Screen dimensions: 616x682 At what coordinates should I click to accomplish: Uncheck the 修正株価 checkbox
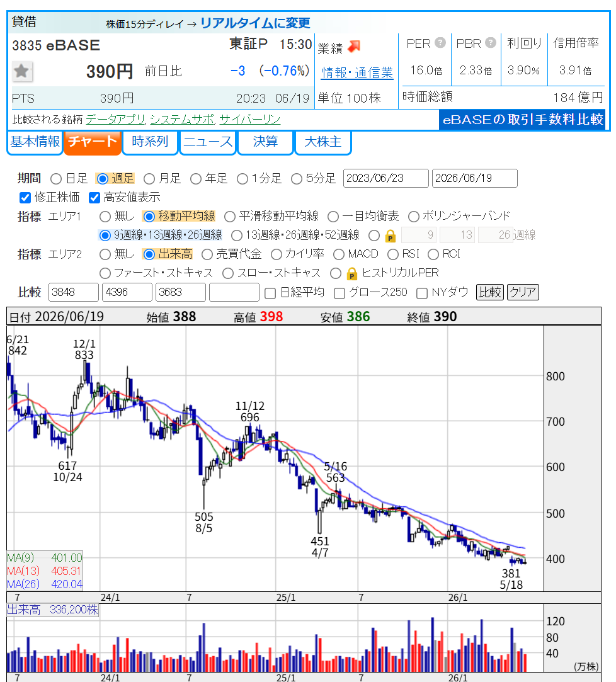point(25,198)
